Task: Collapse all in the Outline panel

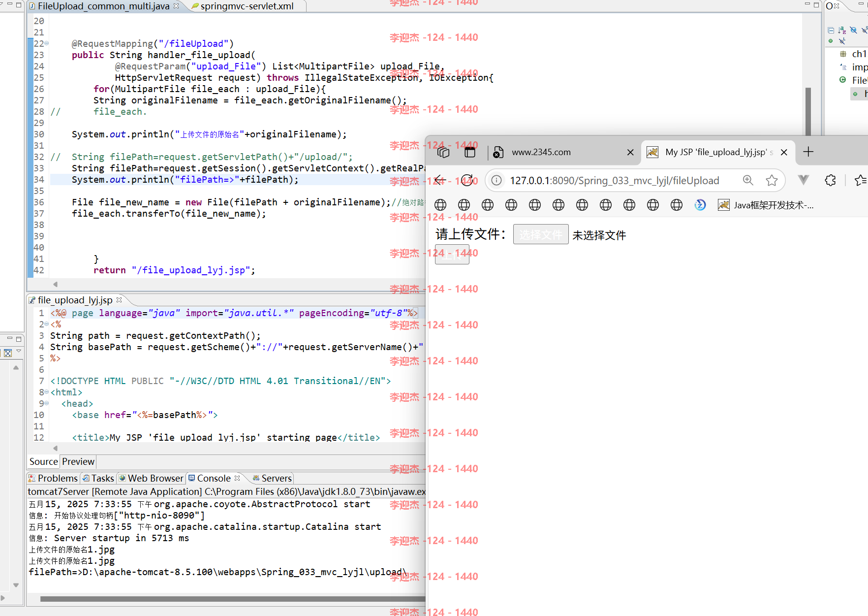Action: pos(831,31)
